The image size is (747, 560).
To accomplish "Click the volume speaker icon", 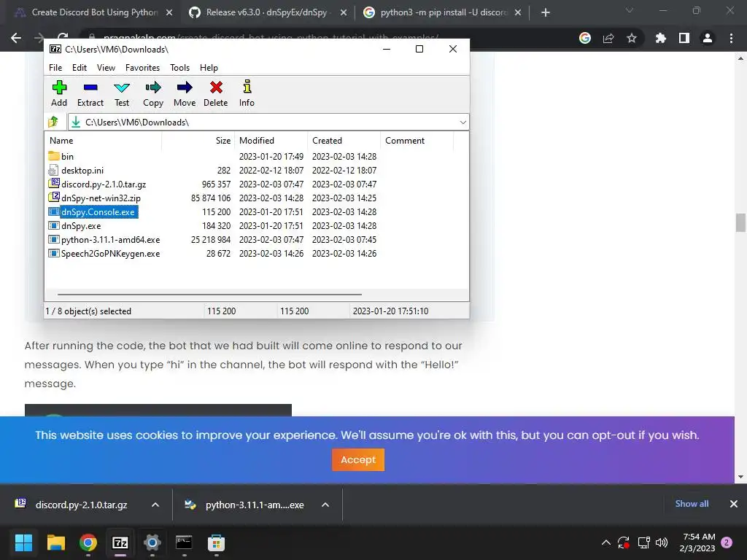I will coord(661,542).
